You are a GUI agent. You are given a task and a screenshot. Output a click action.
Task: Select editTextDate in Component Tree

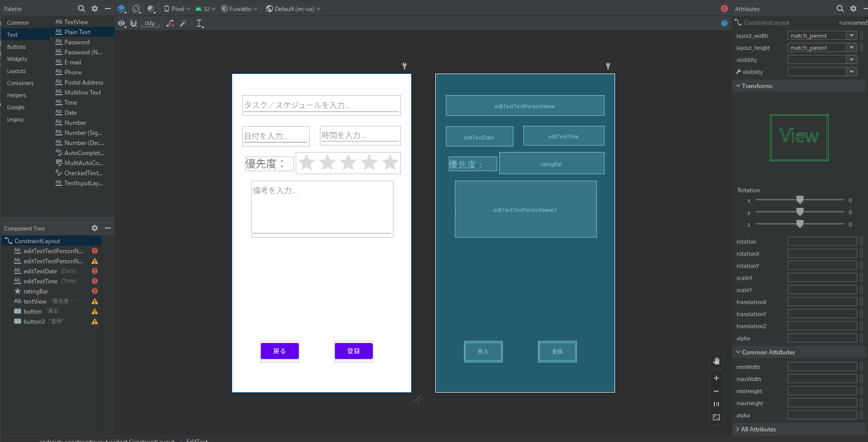[51, 271]
